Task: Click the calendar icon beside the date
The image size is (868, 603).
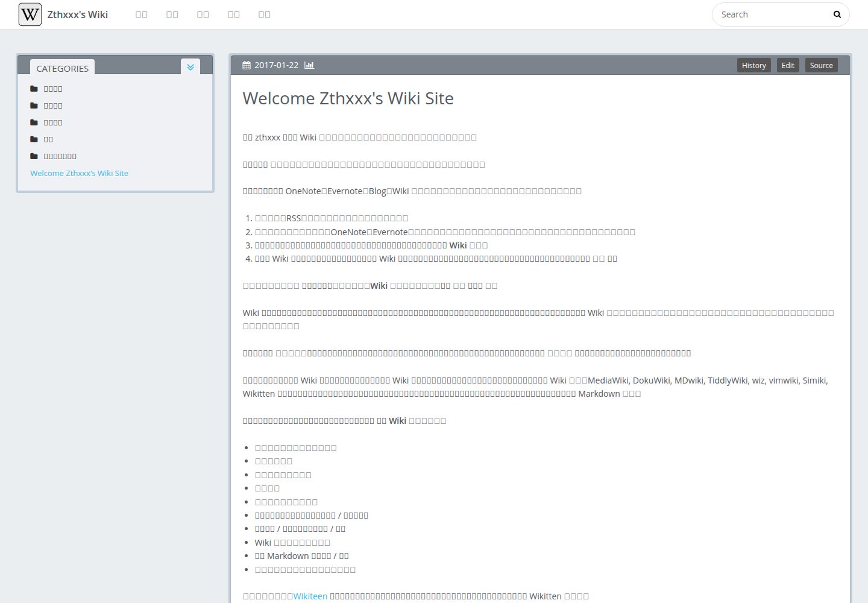Action: point(247,65)
